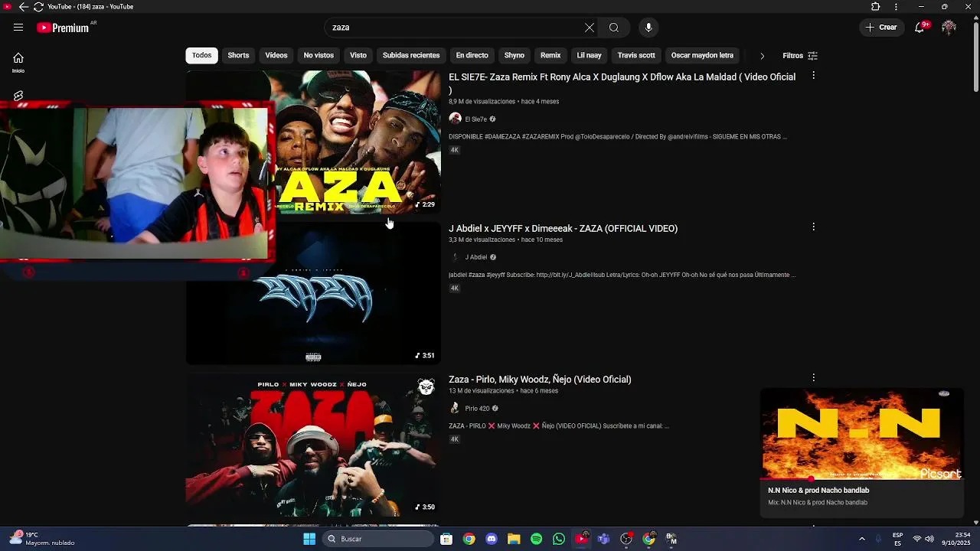Select the Shorts filter chip
The image size is (980, 551).
(238, 55)
